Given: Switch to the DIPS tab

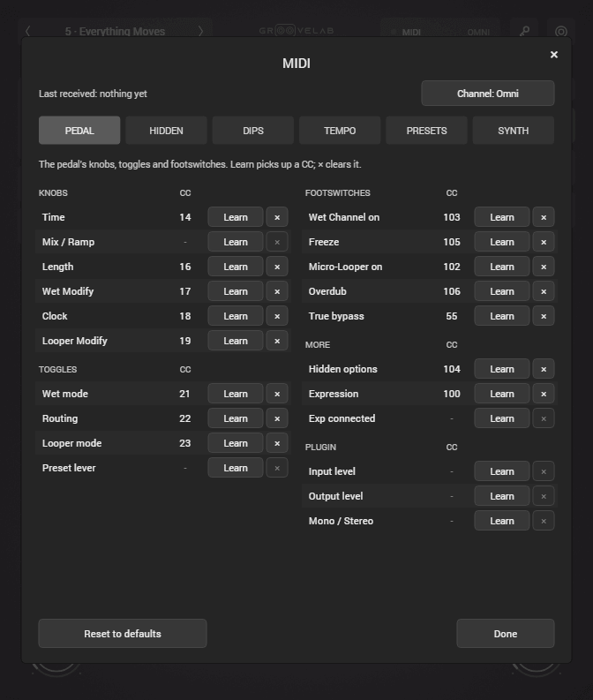Looking at the screenshot, I should coord(253,131).
